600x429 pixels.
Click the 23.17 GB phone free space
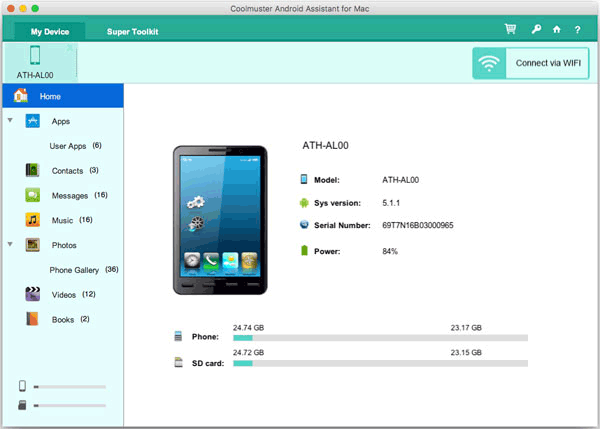coord(466,328)
